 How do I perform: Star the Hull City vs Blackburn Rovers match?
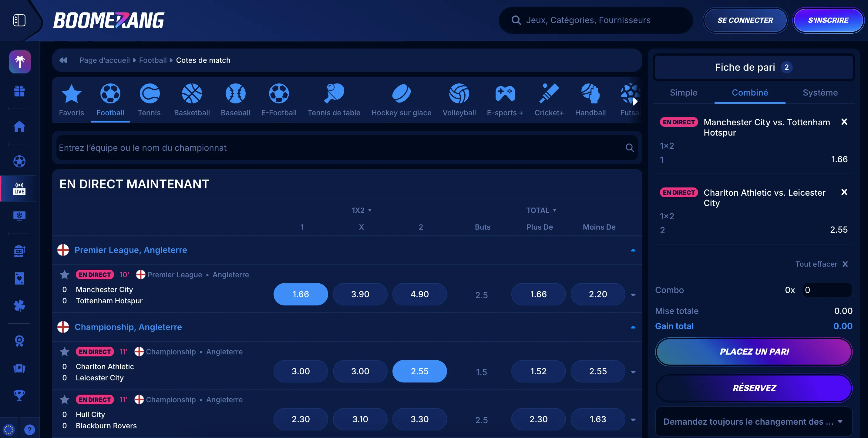(x=64, y=399)
